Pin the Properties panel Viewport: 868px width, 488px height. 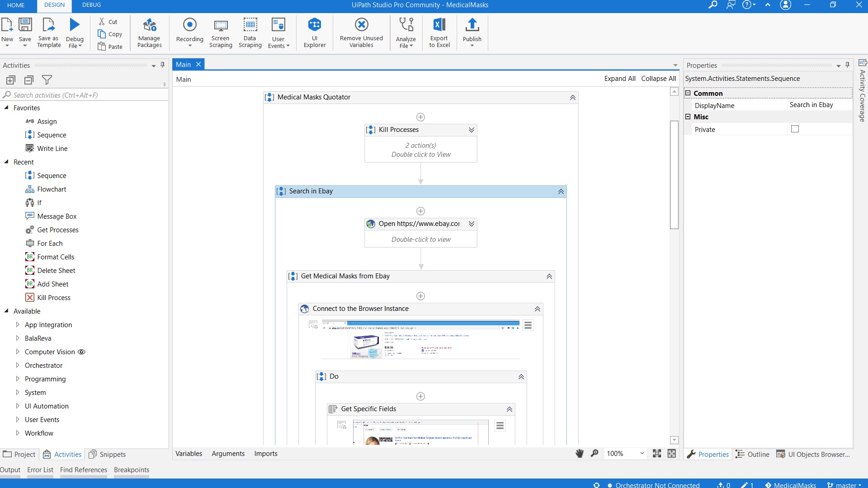(847, 65)
